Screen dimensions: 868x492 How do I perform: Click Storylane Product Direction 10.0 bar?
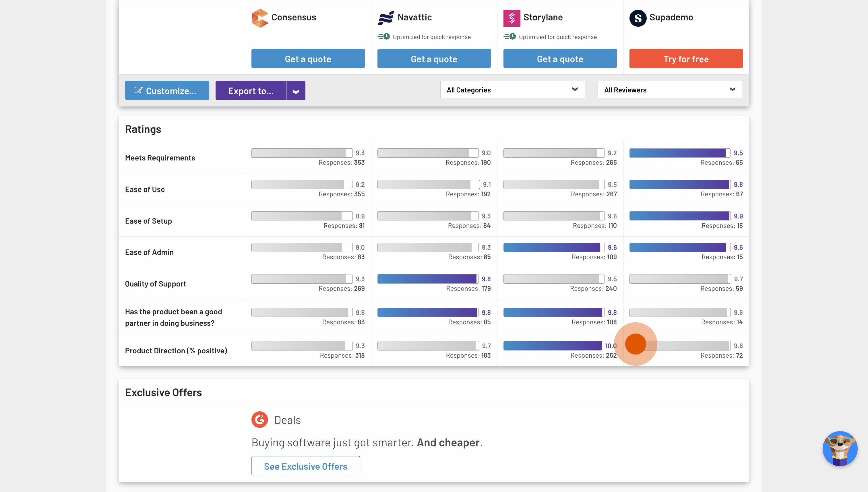553,346
